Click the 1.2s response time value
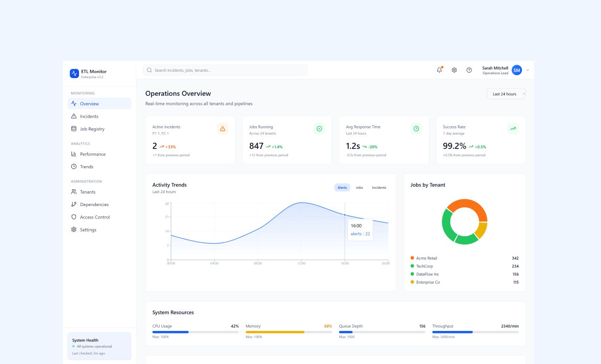601x364 pixels. click(x=353, y=146)
